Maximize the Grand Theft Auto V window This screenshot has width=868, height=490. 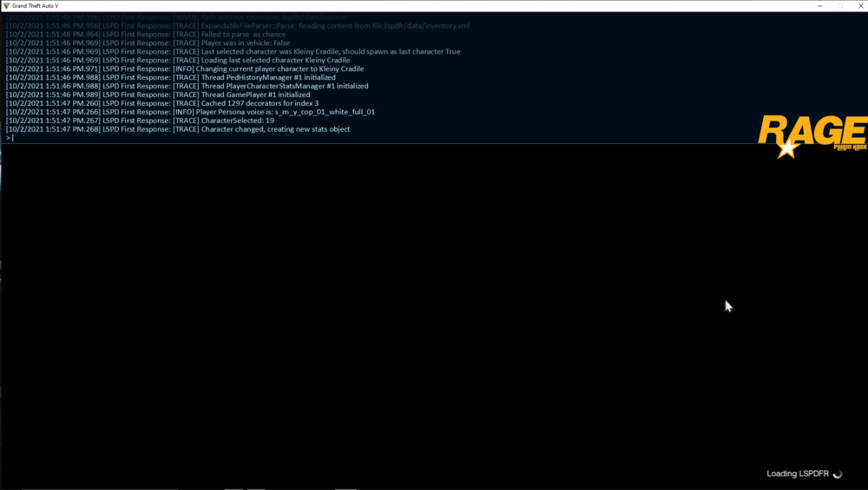tap(840, 5)
